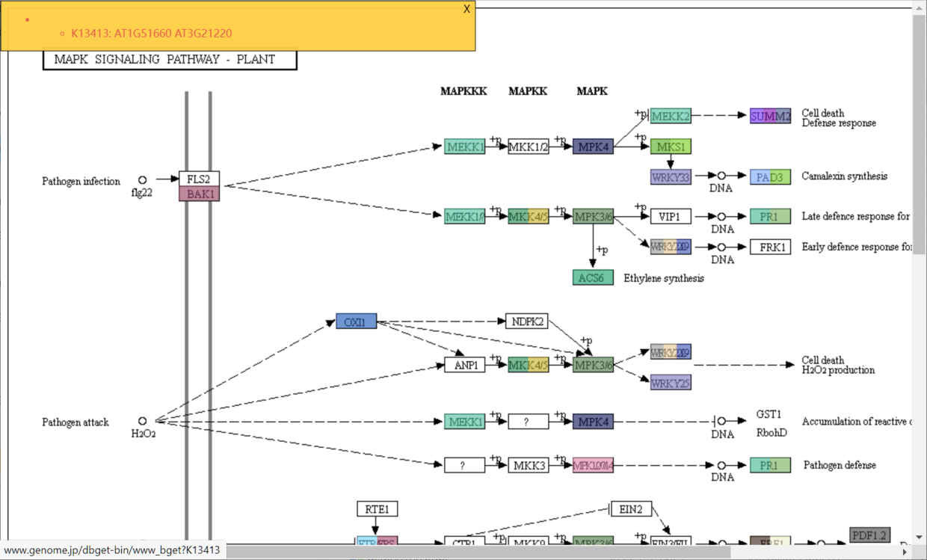Screen dimensions: 927x560
Task: Open the K13413: AT1G51660 AT3G21220 link
Action: tap(152, 33)
